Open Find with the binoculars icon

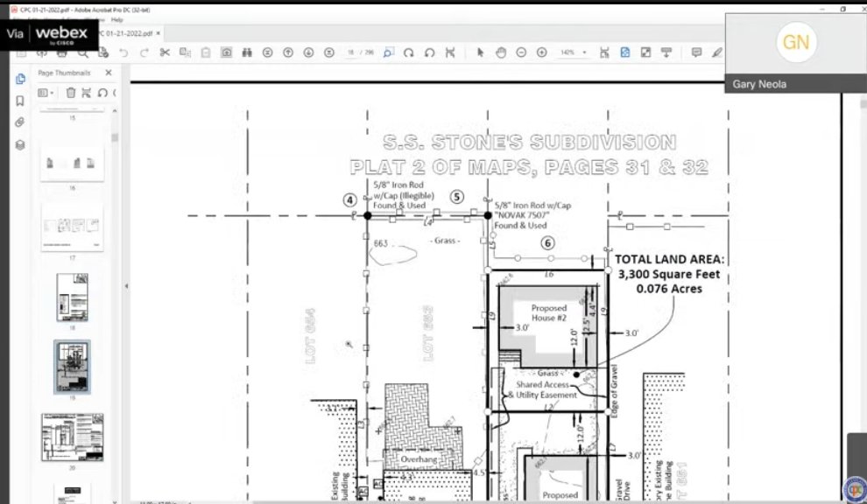pos(247,52)
